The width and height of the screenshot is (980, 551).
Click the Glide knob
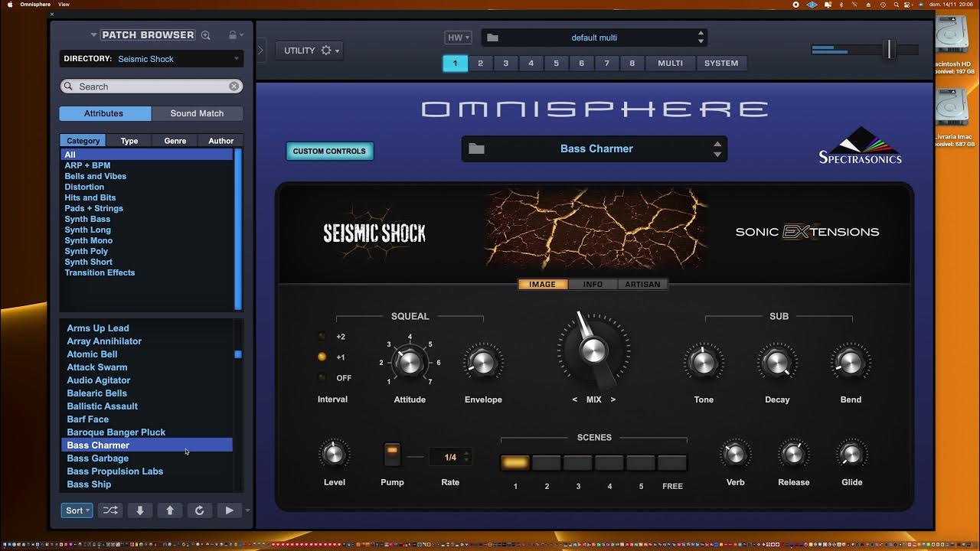[851, 454]
